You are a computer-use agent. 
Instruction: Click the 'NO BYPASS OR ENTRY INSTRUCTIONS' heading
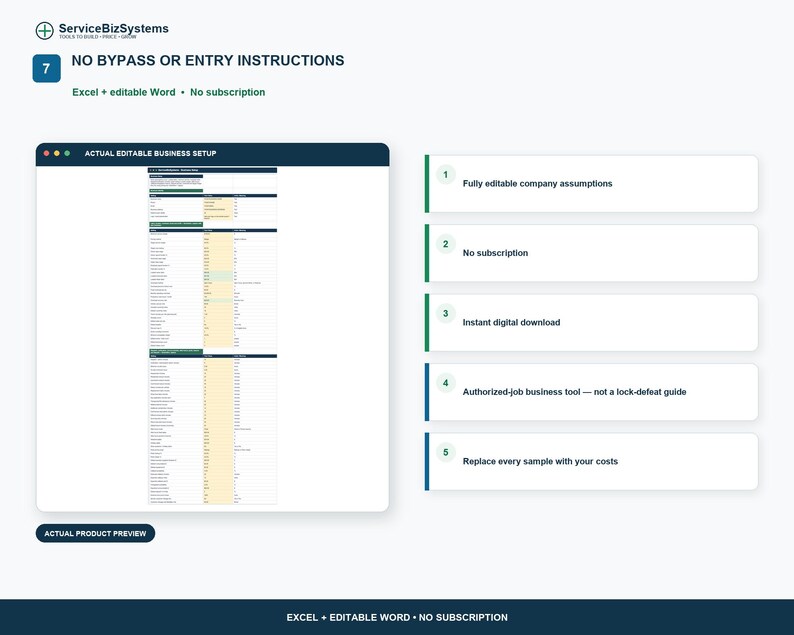(208, 60)
